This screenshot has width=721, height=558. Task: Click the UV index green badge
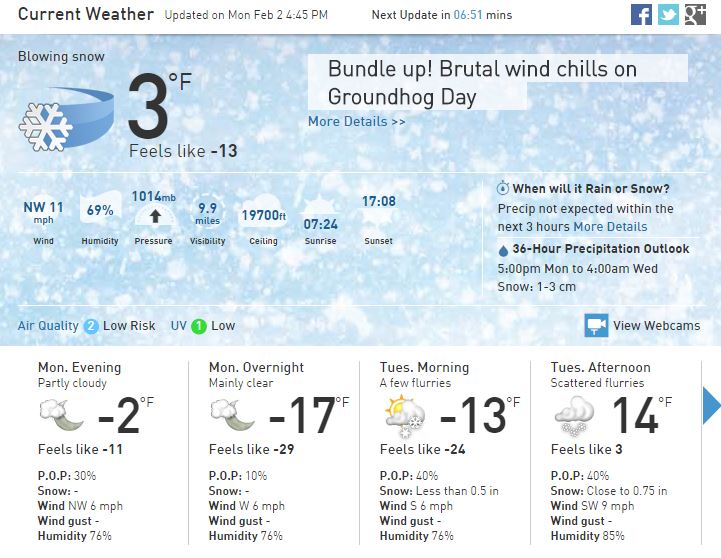pos(199,326)
